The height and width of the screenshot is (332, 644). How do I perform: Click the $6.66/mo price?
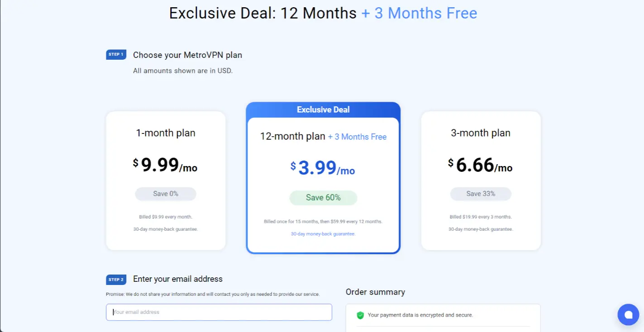click(481, 165)
